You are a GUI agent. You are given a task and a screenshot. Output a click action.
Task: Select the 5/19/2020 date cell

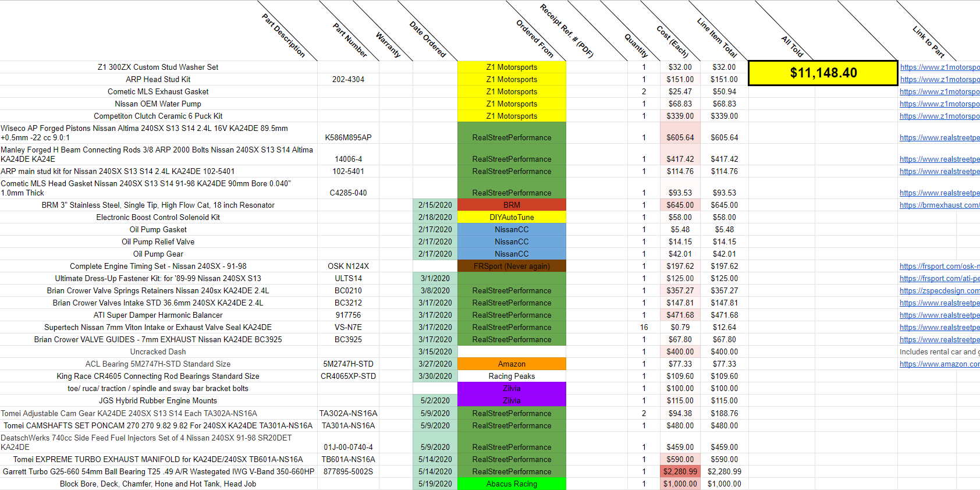click(x=435, y=484)
